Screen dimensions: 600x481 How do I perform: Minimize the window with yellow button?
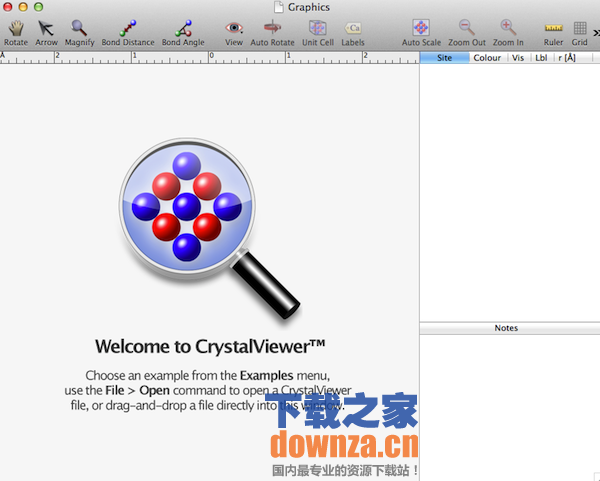(23, 7)
